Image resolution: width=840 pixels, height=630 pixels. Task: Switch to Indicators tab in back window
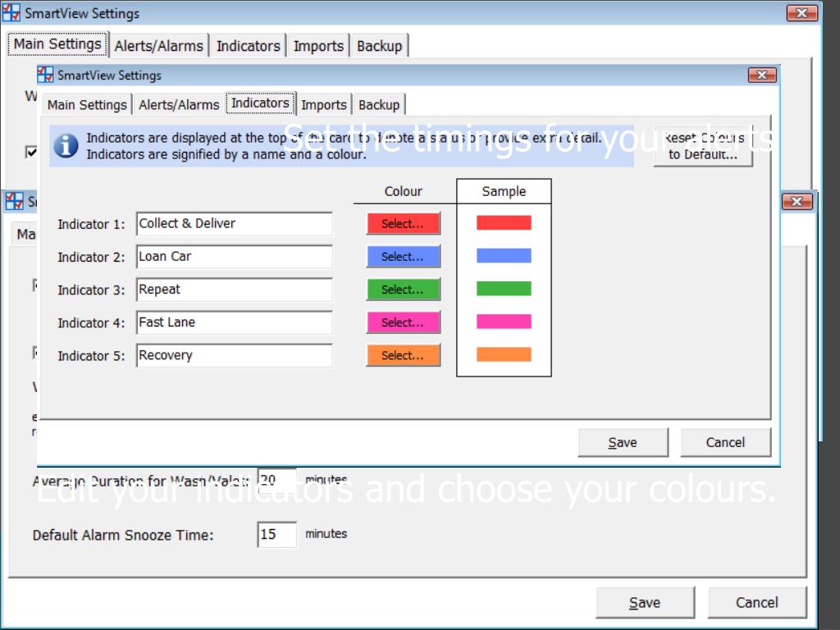248,46
